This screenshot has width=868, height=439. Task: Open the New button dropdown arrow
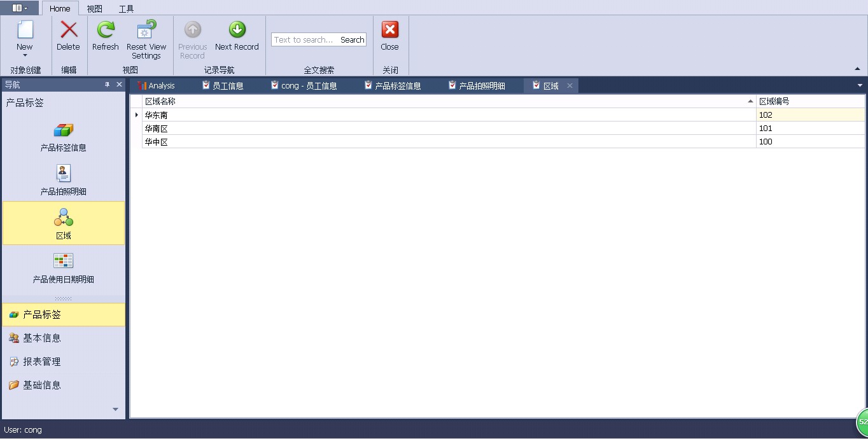click(x=25, y=55)
